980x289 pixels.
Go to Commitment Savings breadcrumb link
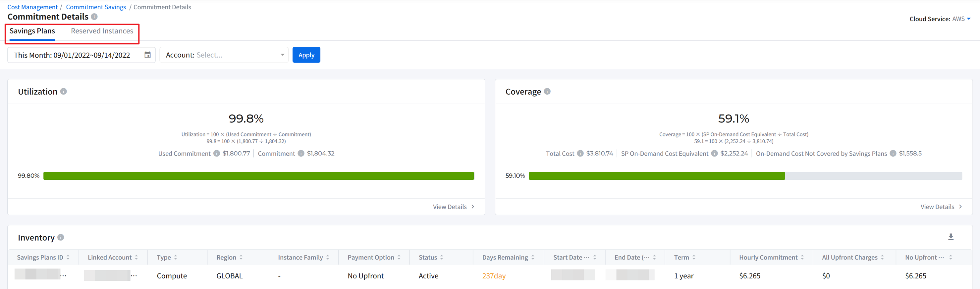pos(96,7)
